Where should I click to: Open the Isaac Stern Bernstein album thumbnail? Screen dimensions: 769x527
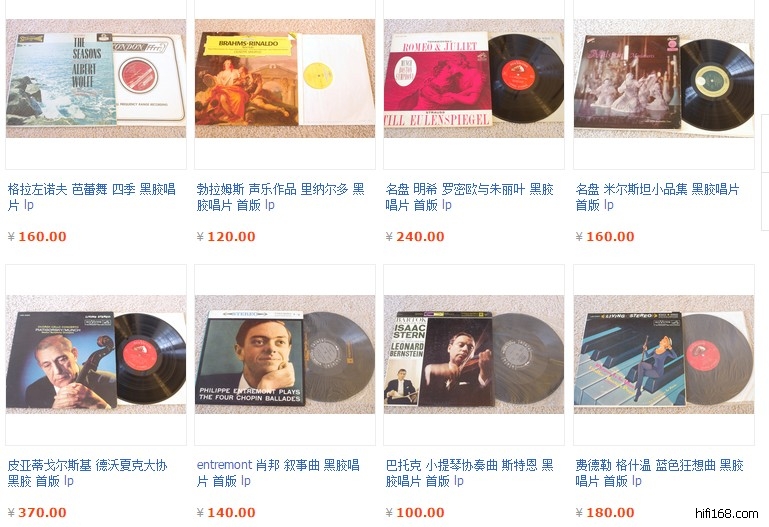(x=474, y=354)
